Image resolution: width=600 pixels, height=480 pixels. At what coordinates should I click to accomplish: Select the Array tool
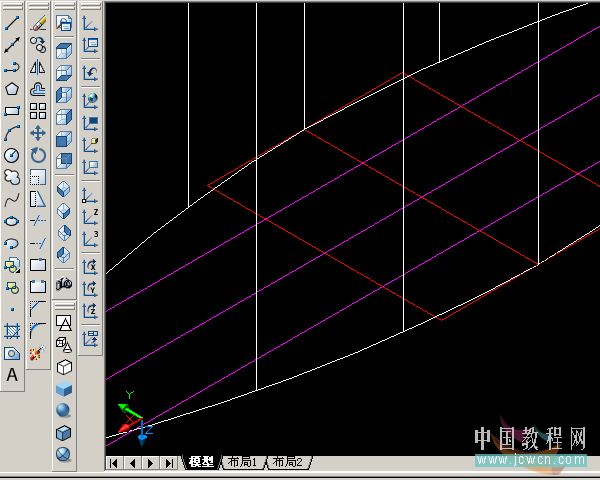(x=38, y=111)
